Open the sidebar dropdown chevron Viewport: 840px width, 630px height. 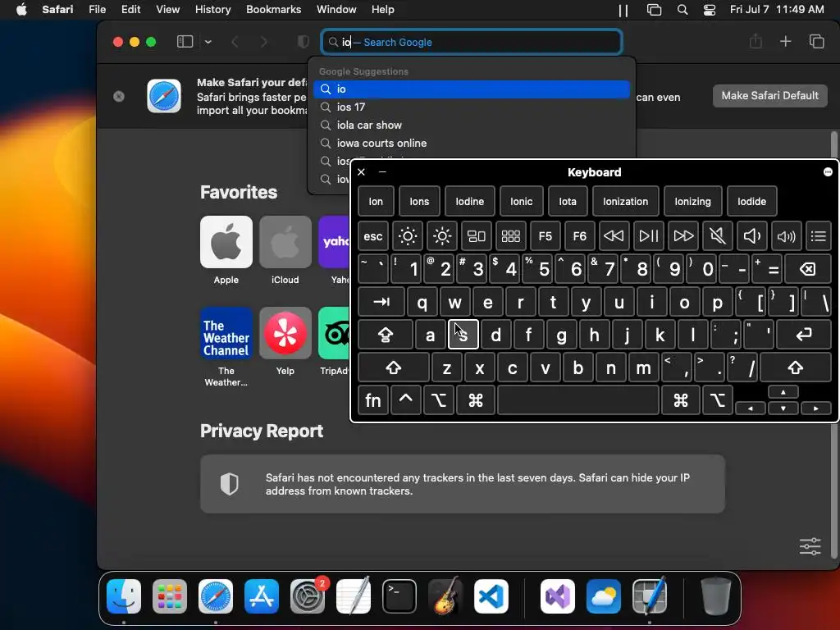[208, 42]
